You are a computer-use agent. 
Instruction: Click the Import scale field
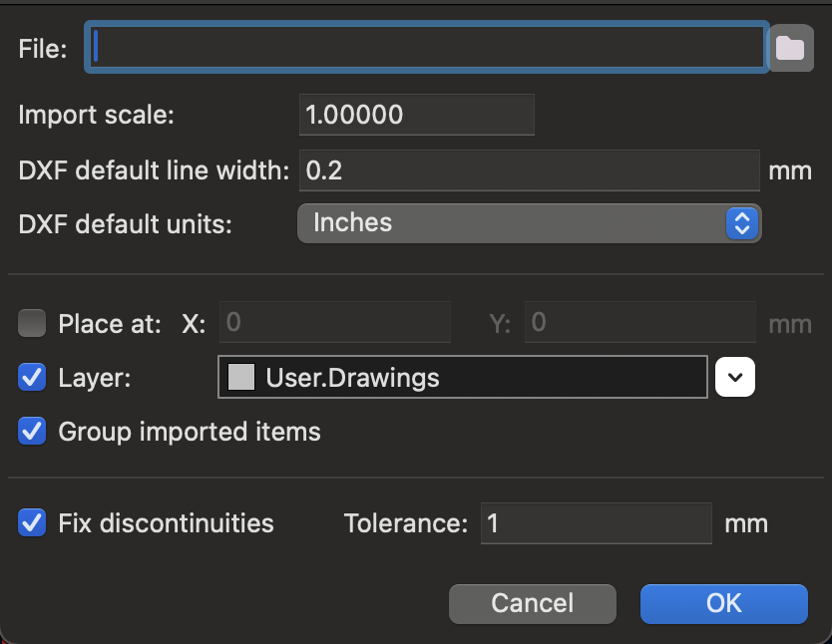[416, 115]
